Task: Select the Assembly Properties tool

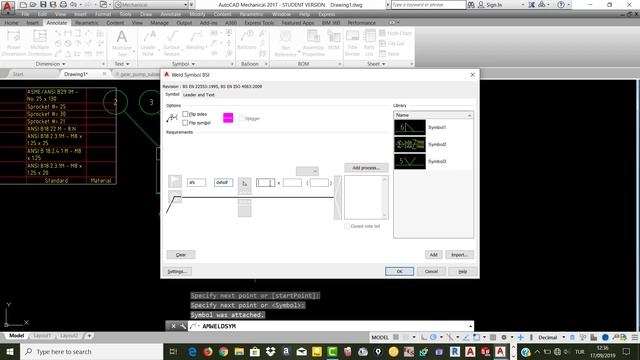Action: click(x=313, y=43)
